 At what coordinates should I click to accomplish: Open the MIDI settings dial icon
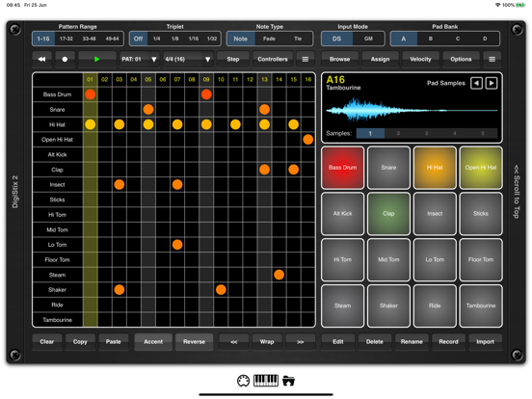(243, 381)
